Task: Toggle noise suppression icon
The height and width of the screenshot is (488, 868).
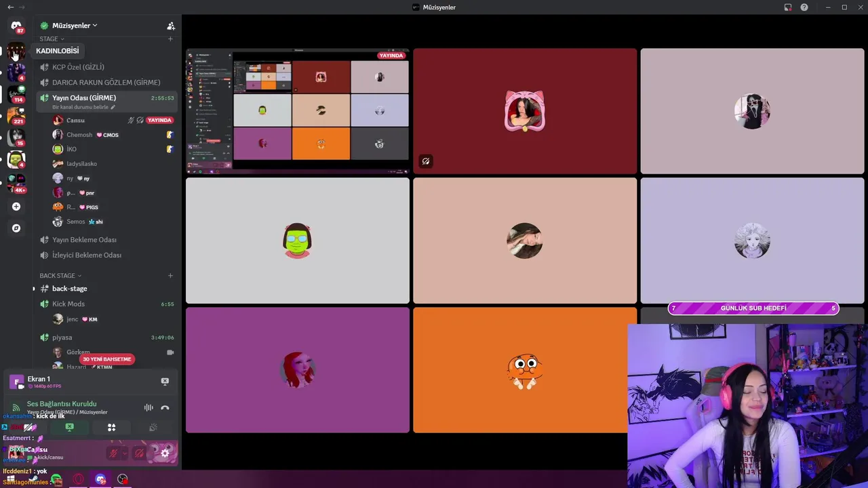Action: 149,408
